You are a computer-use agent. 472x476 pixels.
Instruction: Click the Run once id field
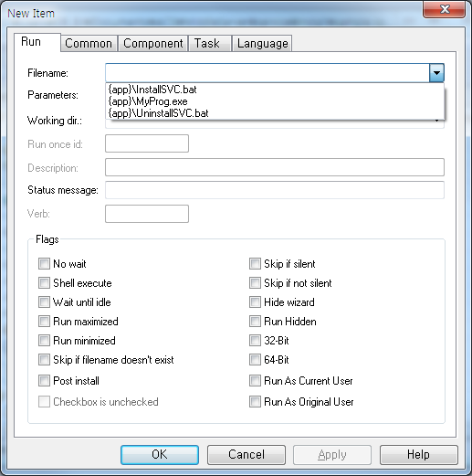147,143
